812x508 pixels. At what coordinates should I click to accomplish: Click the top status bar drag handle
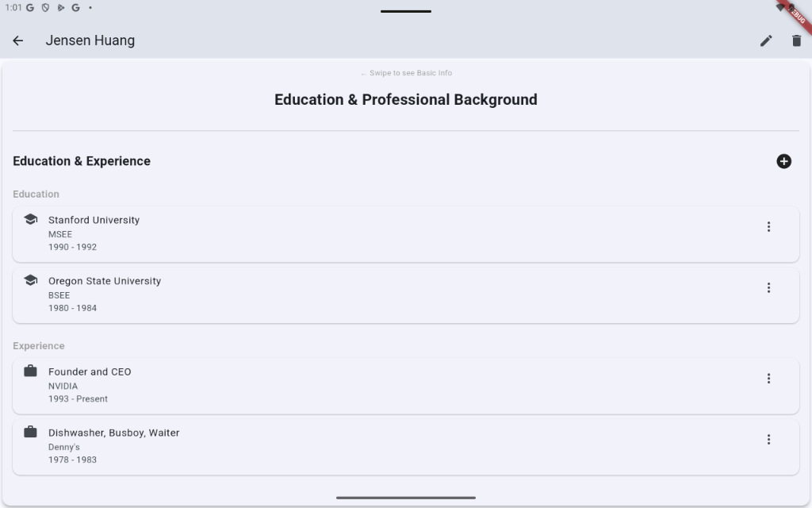click(406, 11)
